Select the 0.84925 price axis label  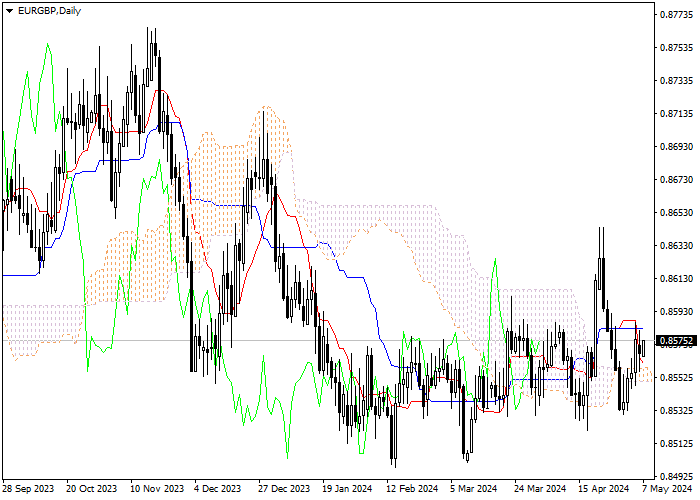[x=677, y=476]
